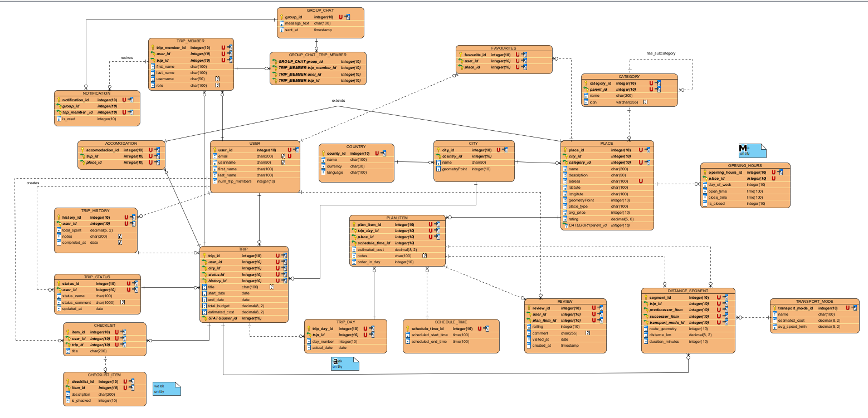Viewport: 868px width, 418px height.
Task: Click the index icon at the end of the county_id row
Action: click(384, 153)
